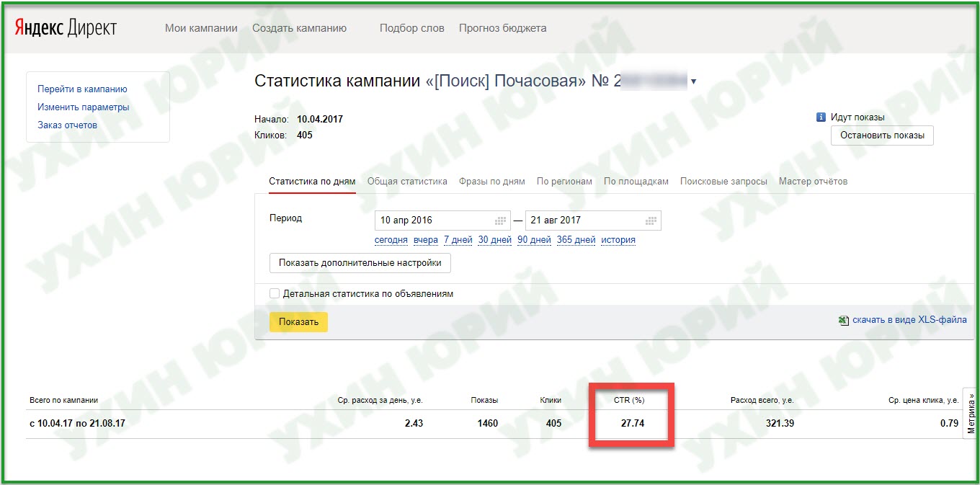
Task: Click info icon next to Идут показы
Action: point(821,117)
